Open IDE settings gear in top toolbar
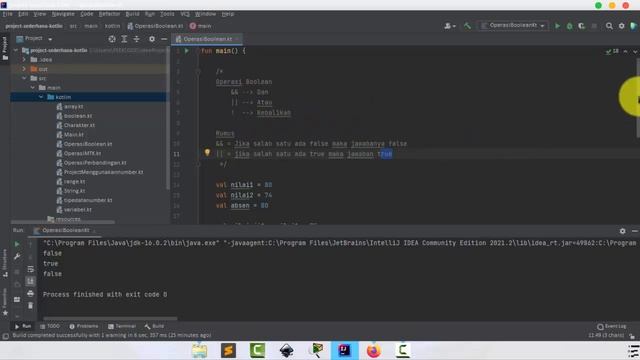Viewport: 640px width, 360px height. pyautogui.click(x=621, y=26)
